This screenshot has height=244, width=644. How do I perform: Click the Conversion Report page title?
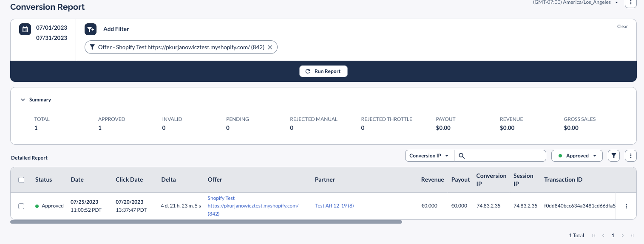coord(47,7)
